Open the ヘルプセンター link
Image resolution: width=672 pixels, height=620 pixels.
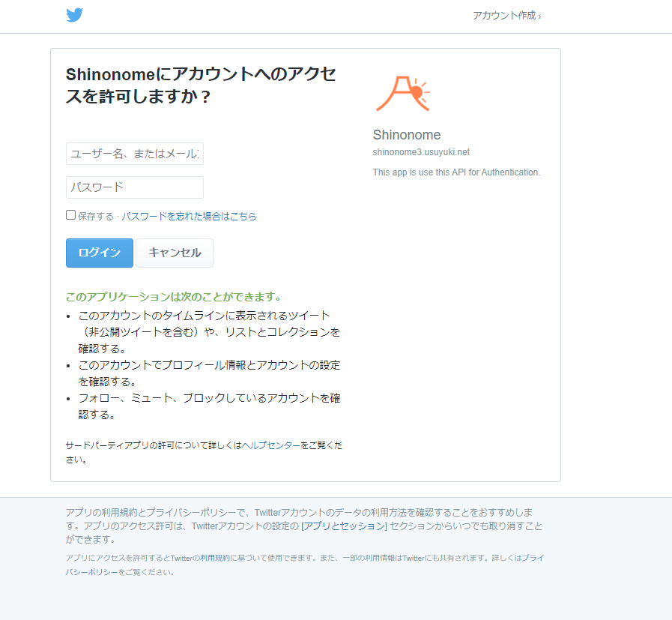coord(271,445)
